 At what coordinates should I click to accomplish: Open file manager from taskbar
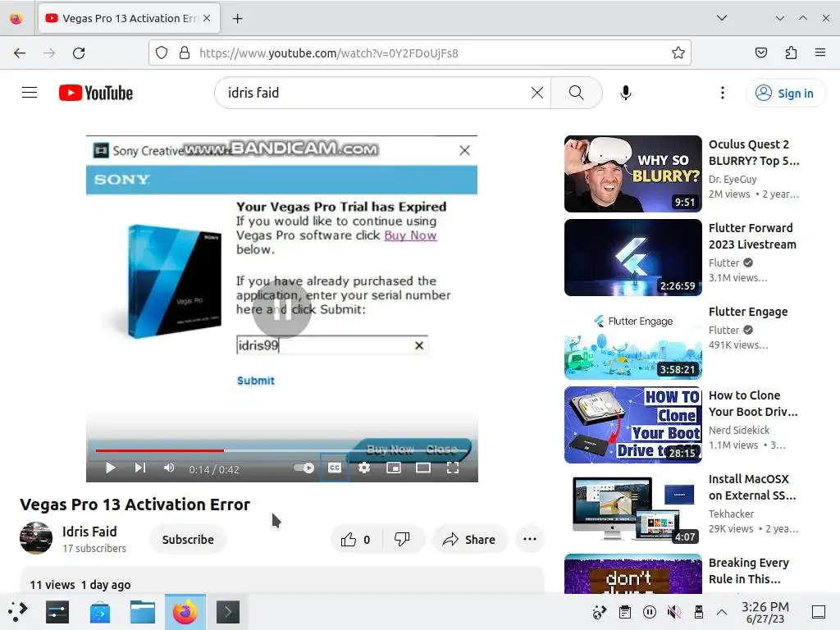point(143,612)
